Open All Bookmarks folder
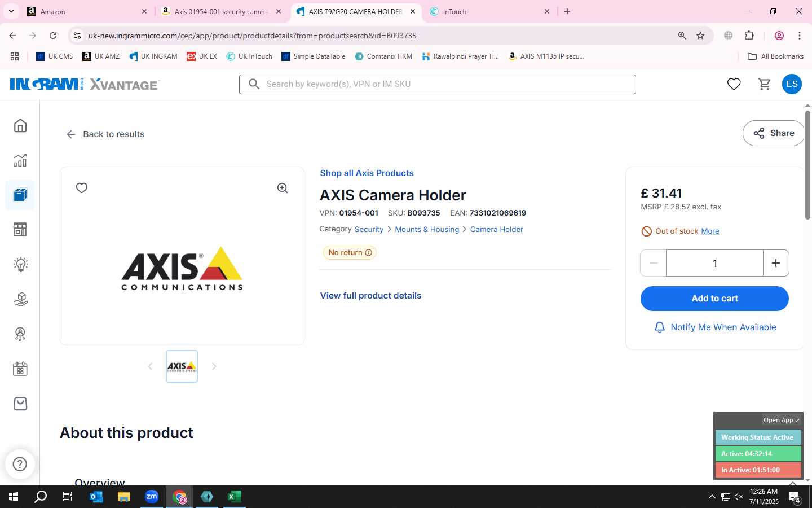This screenshot has height=508, width=812. coord(775,56)
